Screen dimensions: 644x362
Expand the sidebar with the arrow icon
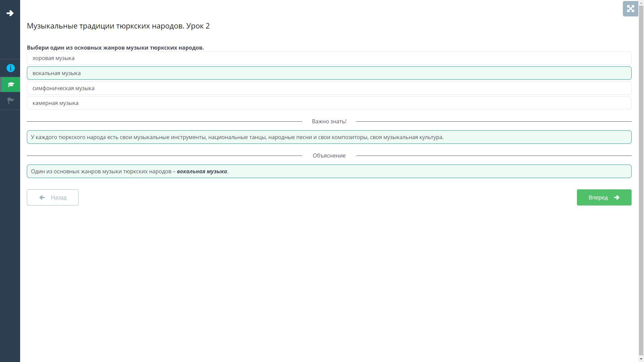pos(10,13)
